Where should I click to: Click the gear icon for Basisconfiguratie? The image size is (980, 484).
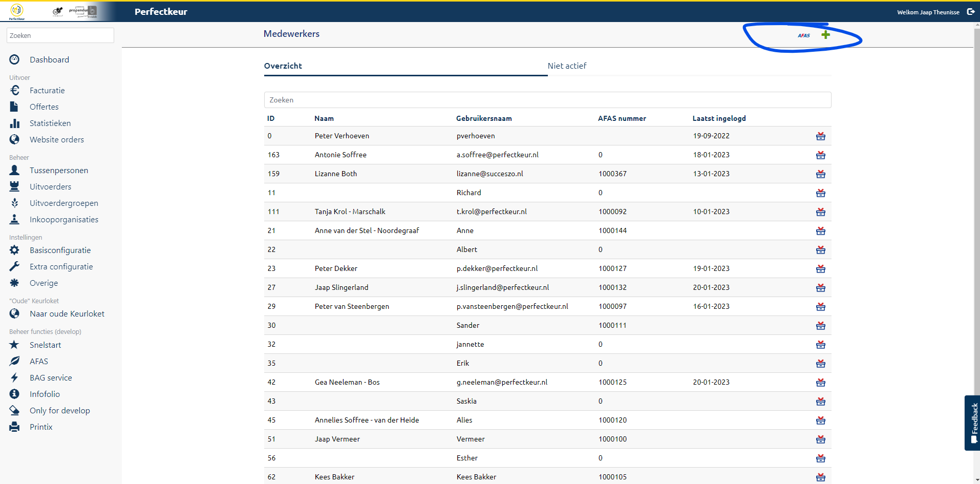(x=14, y=250)
